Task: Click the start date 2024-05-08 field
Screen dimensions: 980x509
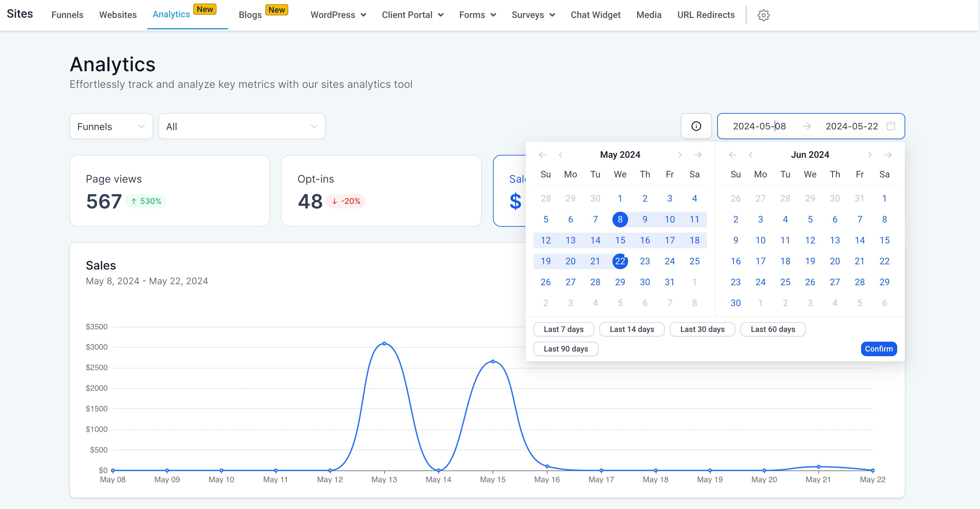Action: pos(759,126)
